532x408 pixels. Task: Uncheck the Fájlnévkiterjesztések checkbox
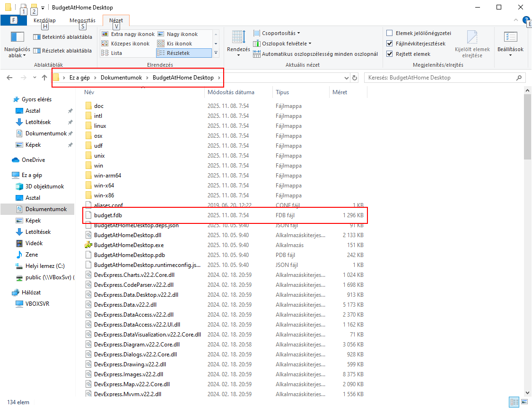[390, 44]
